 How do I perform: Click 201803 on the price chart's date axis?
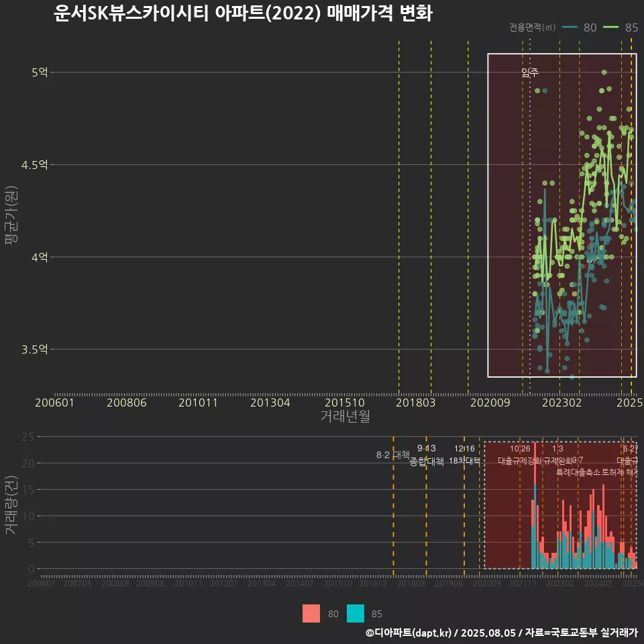click(416, 402)
